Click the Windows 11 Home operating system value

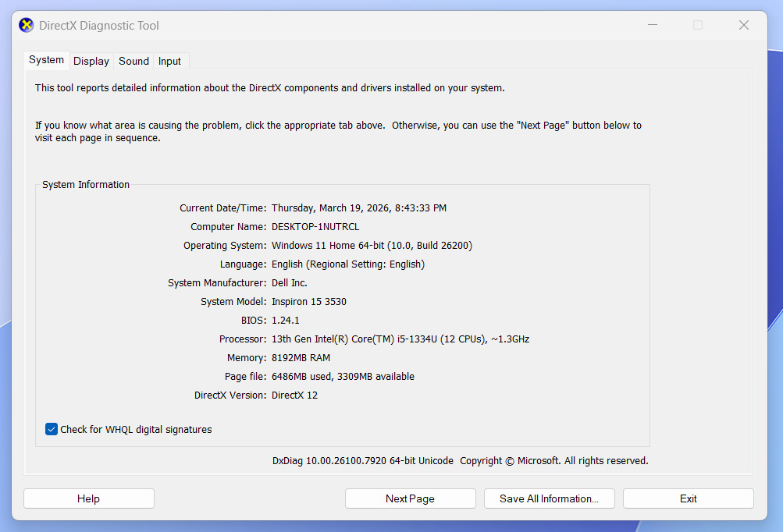point(372,246)
